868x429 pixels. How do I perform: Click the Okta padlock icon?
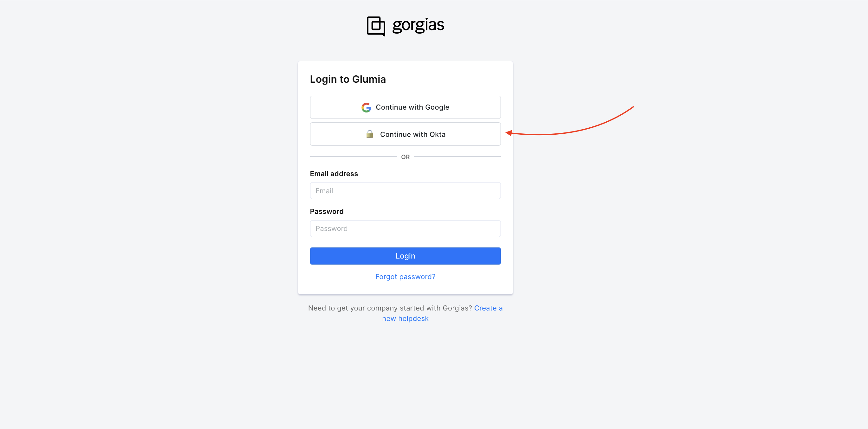click(370, 134)
